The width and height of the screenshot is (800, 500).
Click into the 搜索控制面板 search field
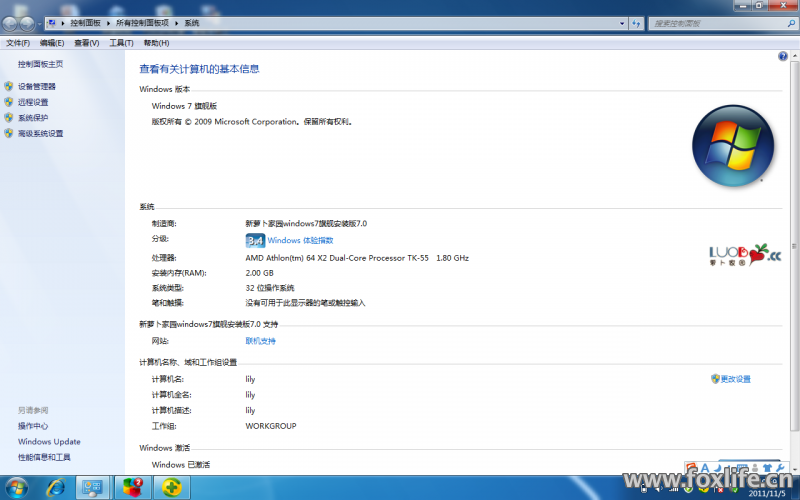(x=718, y=23)
